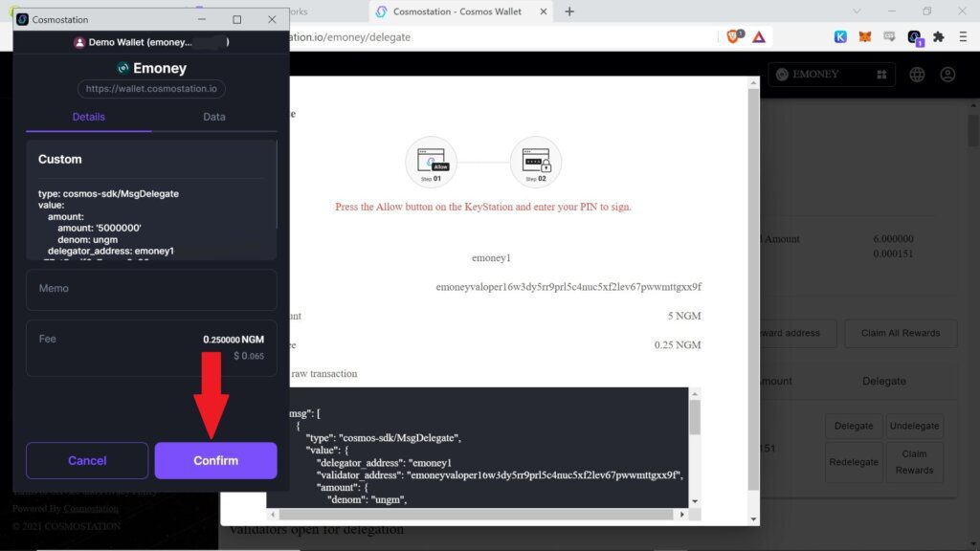Click the grey toolbar extension icon beside MetaMask

[889, 37]
